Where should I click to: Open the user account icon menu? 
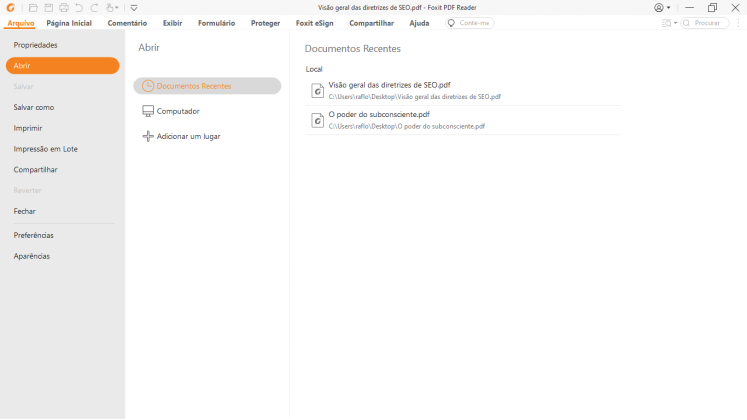[662, 8]
